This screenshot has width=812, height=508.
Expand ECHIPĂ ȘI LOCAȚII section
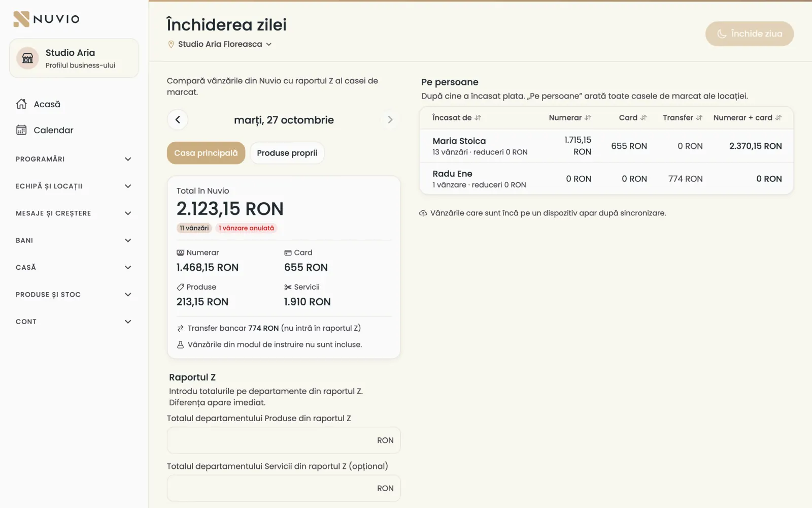pyautogui.click(x=74, y=186)
